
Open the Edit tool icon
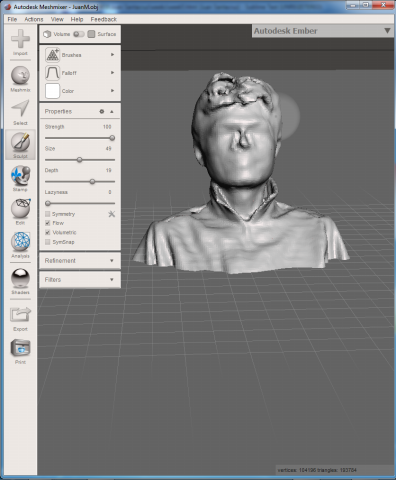(20, 208)
